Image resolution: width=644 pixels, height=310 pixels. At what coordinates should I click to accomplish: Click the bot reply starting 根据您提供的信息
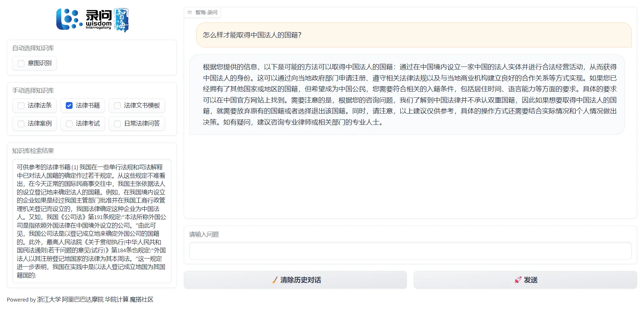coord(407,95)
